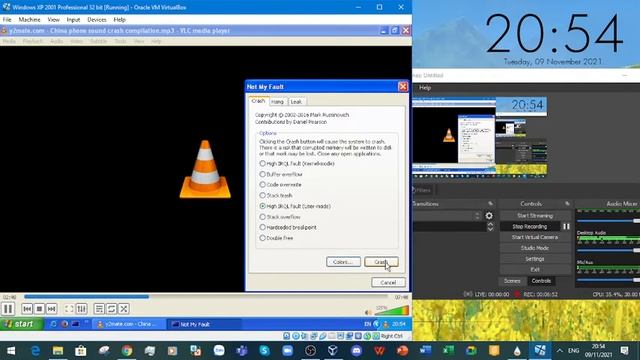The width and height of the screenshot is (640, 360).
Task: Toggle VLC fullscreen mode icon
Action: [x=69, y=309]
